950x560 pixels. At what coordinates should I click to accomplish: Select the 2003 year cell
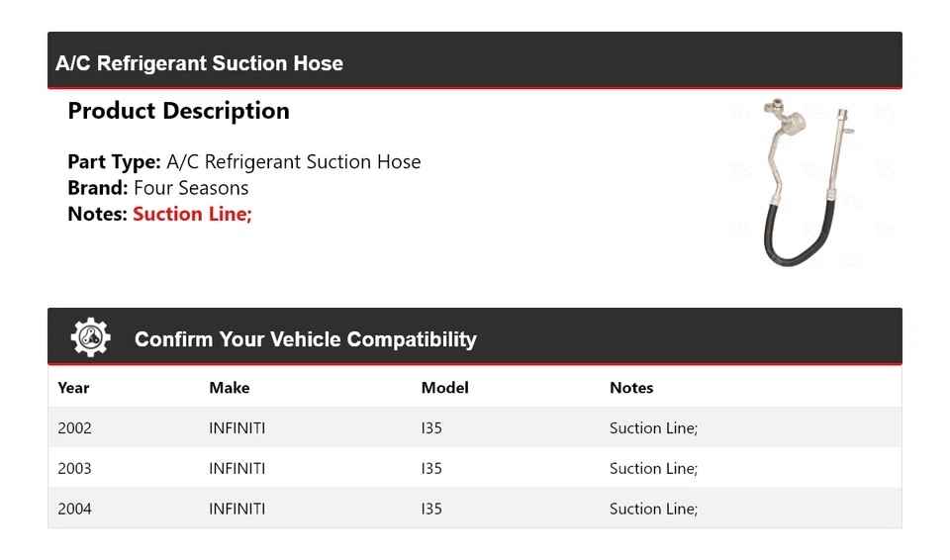point(74,469)
